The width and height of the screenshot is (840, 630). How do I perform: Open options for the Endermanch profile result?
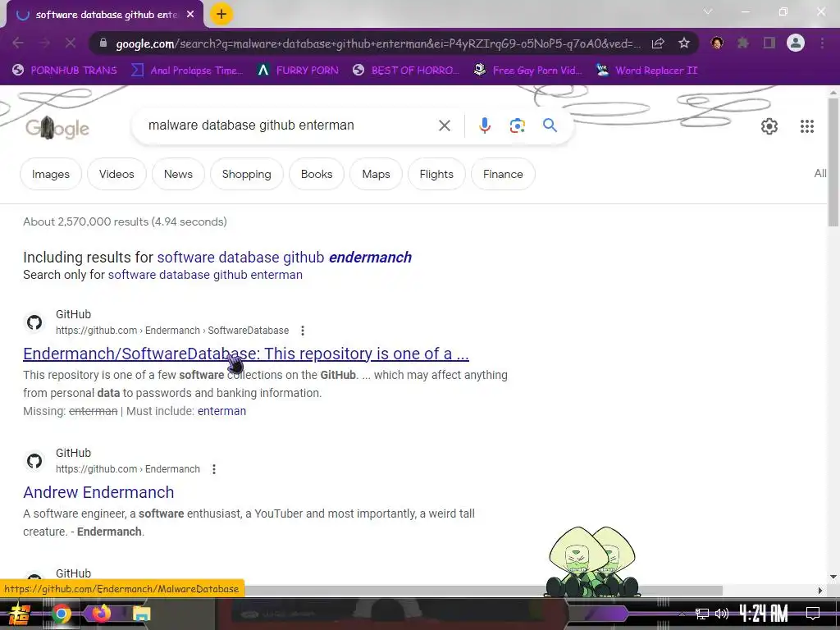coord(214,469)
